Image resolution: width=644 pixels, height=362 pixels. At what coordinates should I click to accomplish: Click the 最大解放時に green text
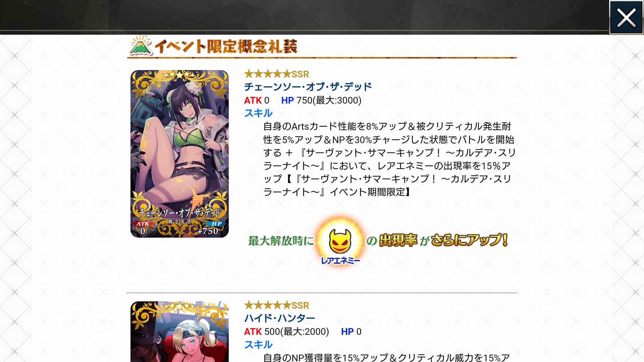click(x=281, y=241)
